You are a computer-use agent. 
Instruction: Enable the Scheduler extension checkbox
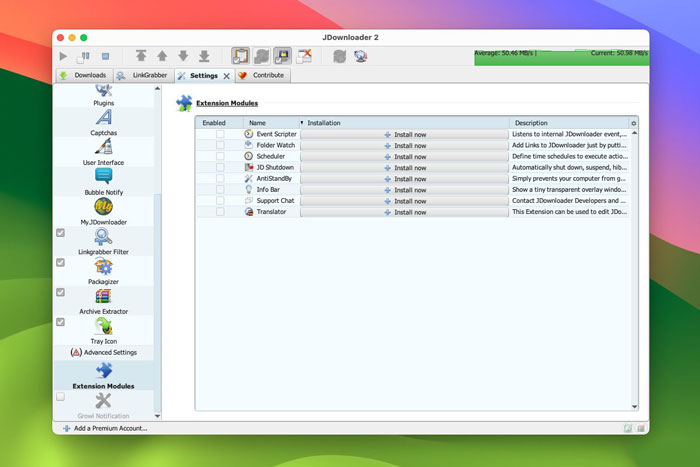point(220,156)
